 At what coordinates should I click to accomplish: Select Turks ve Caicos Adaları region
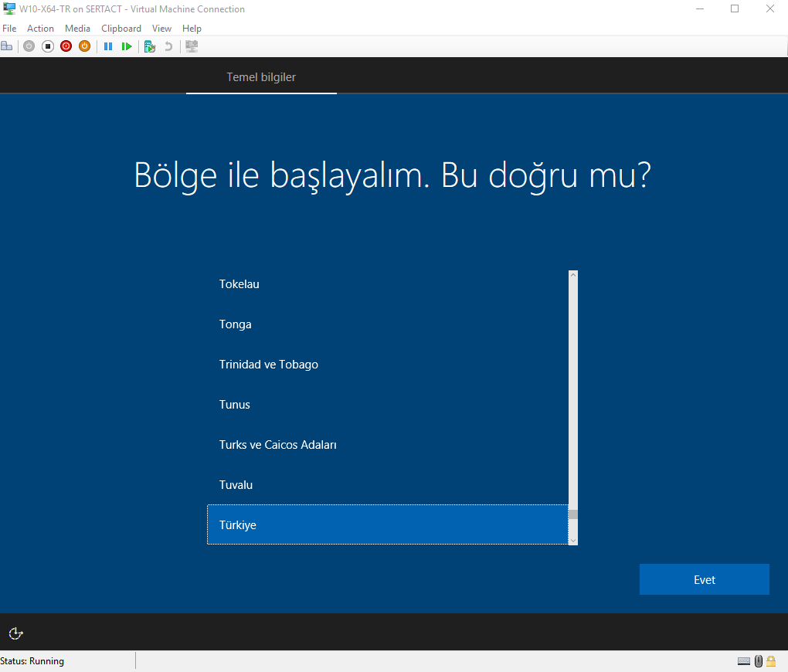pos(388,445)
